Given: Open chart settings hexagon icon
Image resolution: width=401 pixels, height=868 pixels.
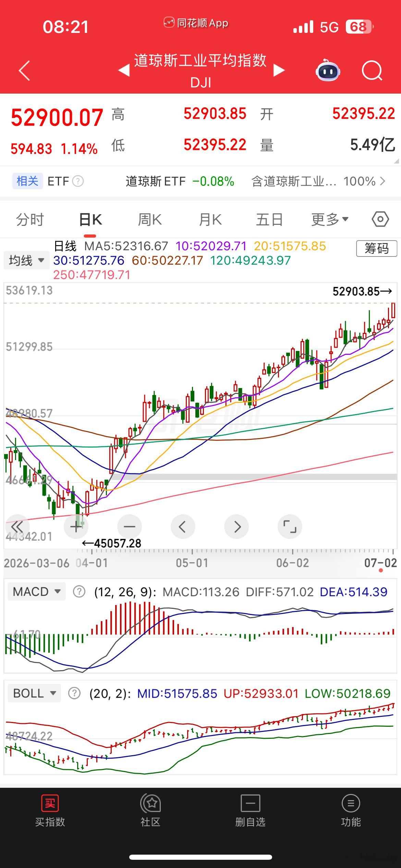Looking at the screenshot, I should click(x=380, y=219).
